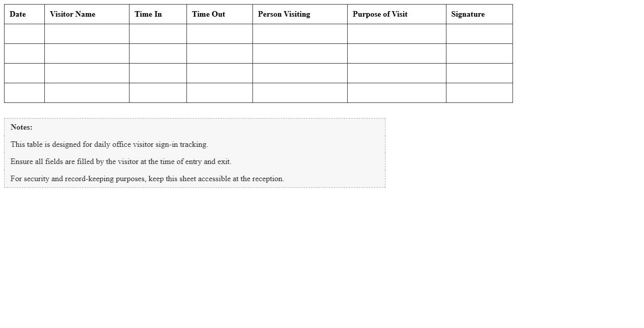Click the note about security and record-keeping
This screenshot has width=644, height=328.
pos(147,179)
